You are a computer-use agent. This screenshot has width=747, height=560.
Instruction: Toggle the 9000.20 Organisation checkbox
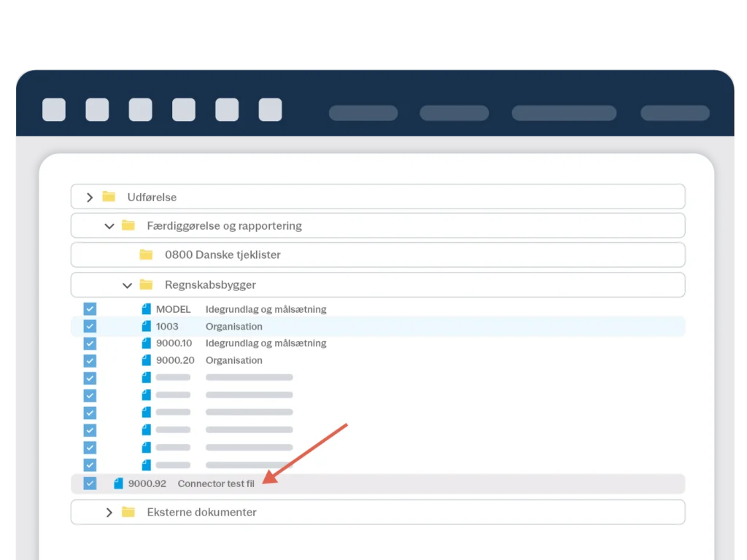coord(90,360)
